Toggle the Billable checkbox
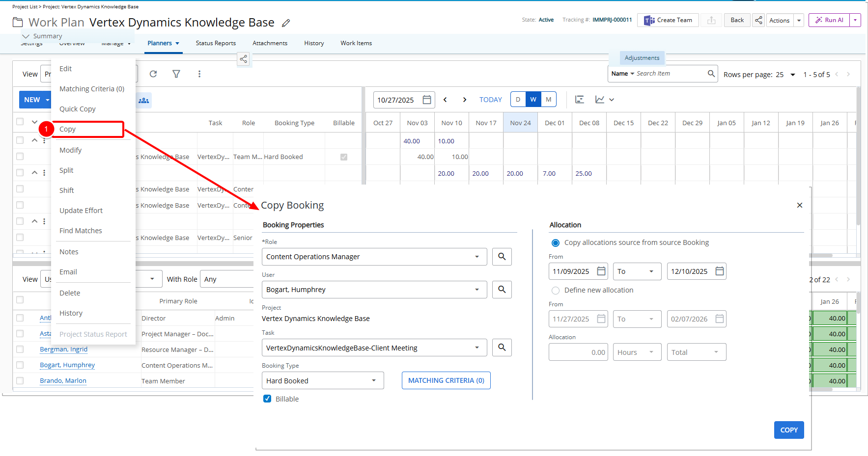This screenshot has height=456, width=868. coord(267,399)
